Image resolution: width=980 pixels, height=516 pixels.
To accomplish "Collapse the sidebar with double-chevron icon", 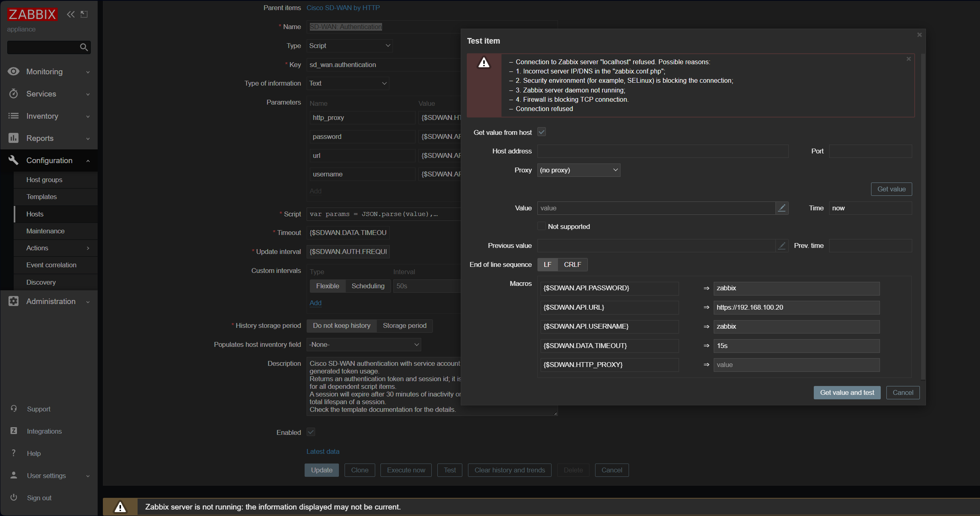I will coord(71,15).
